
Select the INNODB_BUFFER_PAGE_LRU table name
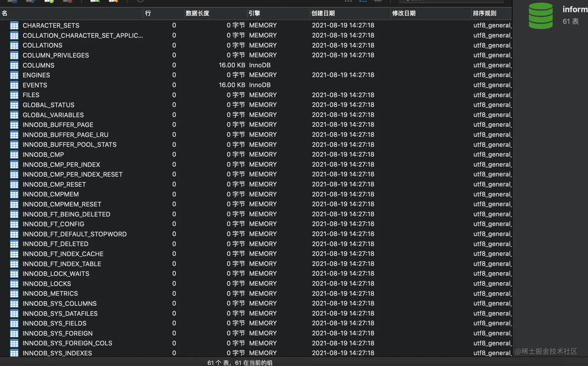coord(65,135)
